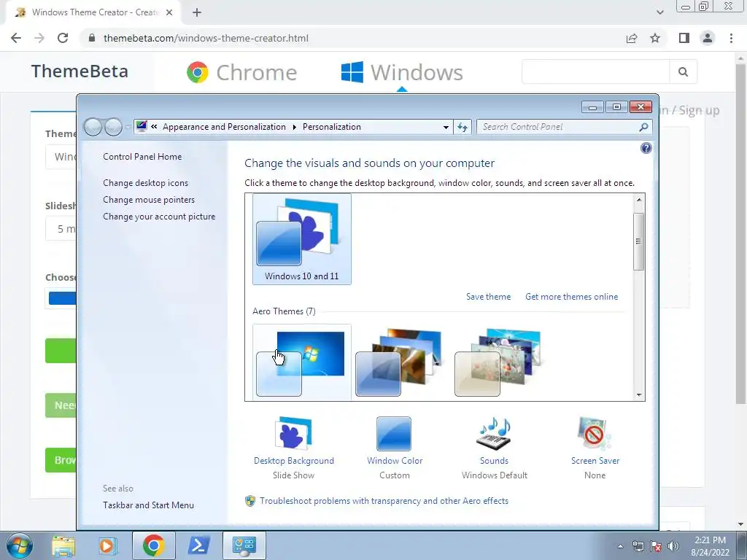
Task: Click the Save theme link
Action: click(x=488, y=297)
